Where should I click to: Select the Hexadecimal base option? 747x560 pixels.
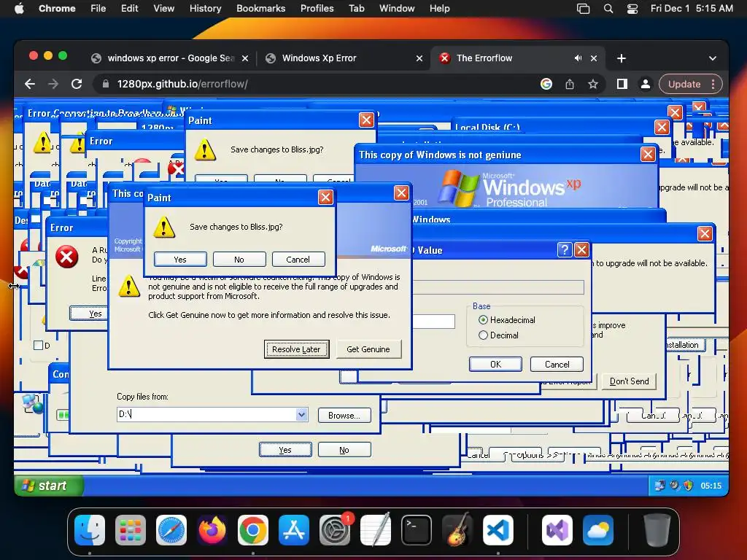click(x=483, y=320)
